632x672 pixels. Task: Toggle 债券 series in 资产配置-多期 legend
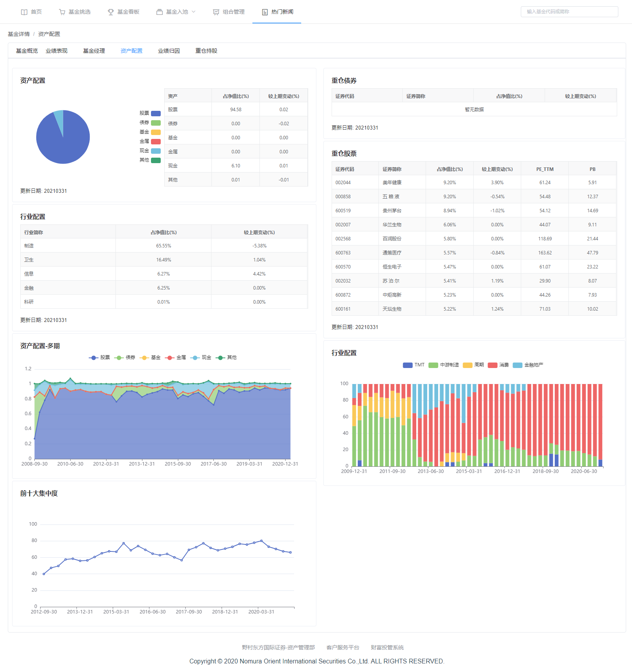(x=125, y=357)
